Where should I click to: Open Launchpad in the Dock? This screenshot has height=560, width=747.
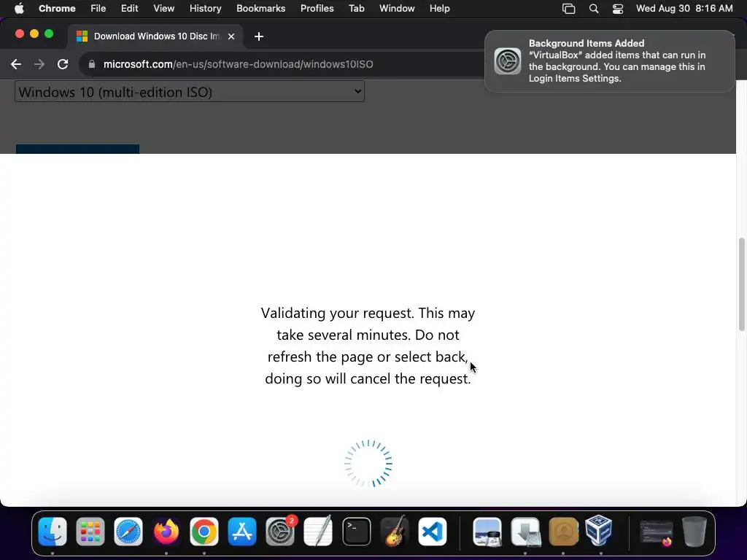tap(90, 532)
